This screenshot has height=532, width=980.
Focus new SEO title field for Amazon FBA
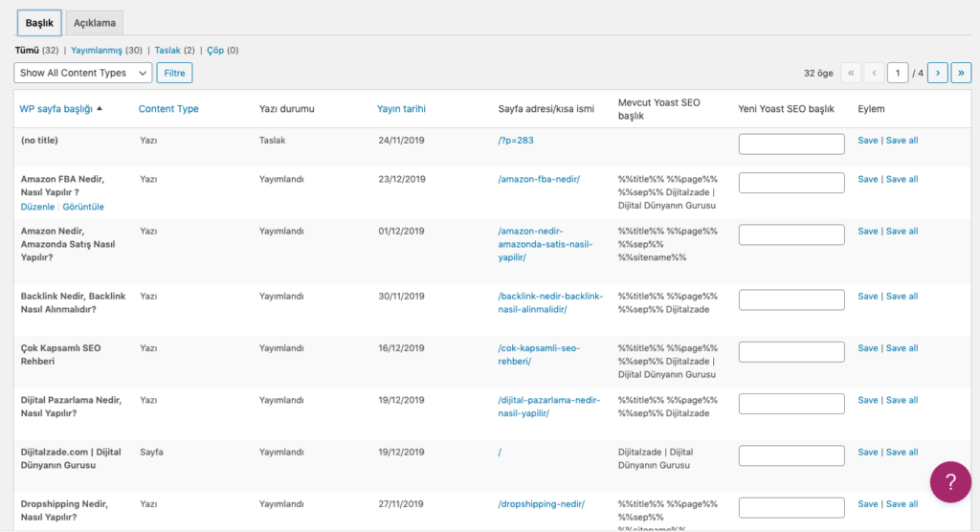point(791,183)
